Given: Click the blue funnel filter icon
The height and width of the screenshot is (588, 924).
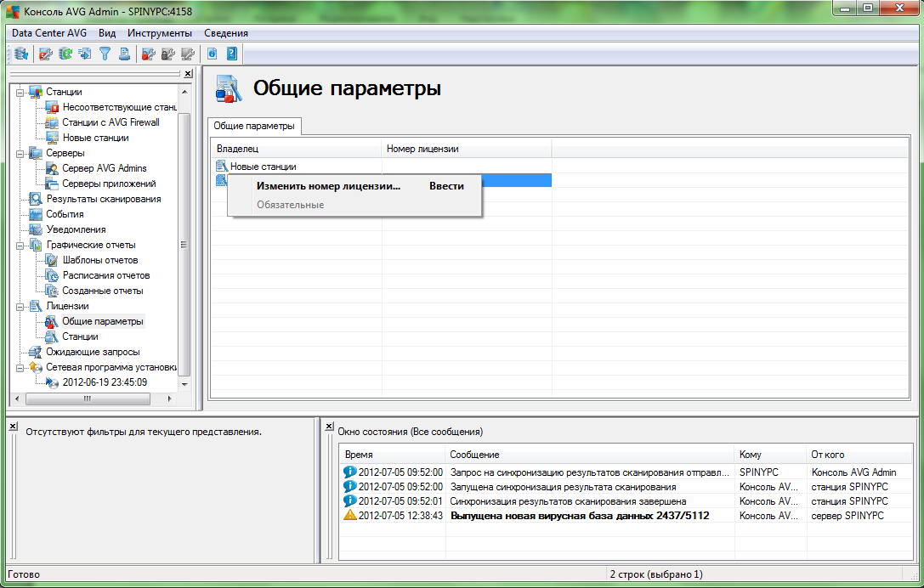Looking at the screenshot, I should point(105,54).
